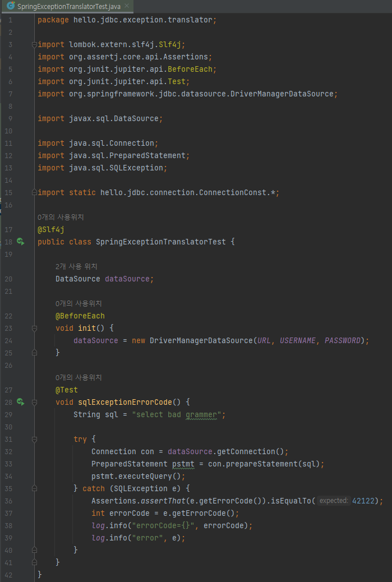Click the PASSWORD constant argument

(342, 340)
